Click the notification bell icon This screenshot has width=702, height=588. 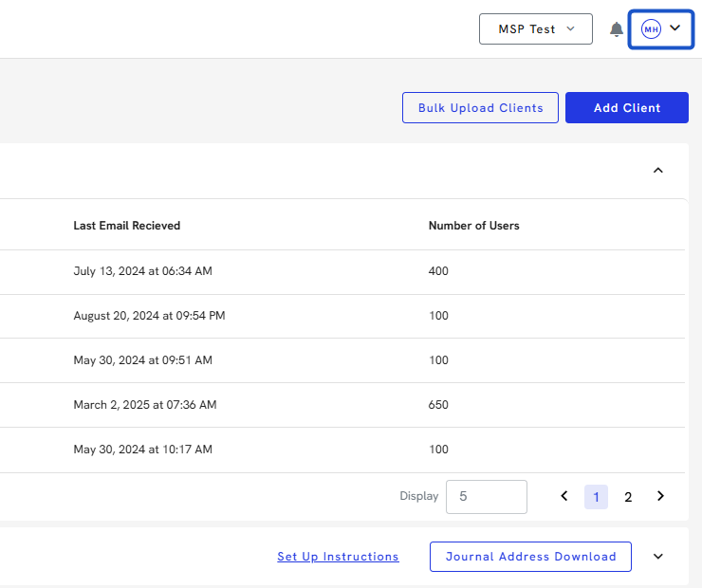617,29
